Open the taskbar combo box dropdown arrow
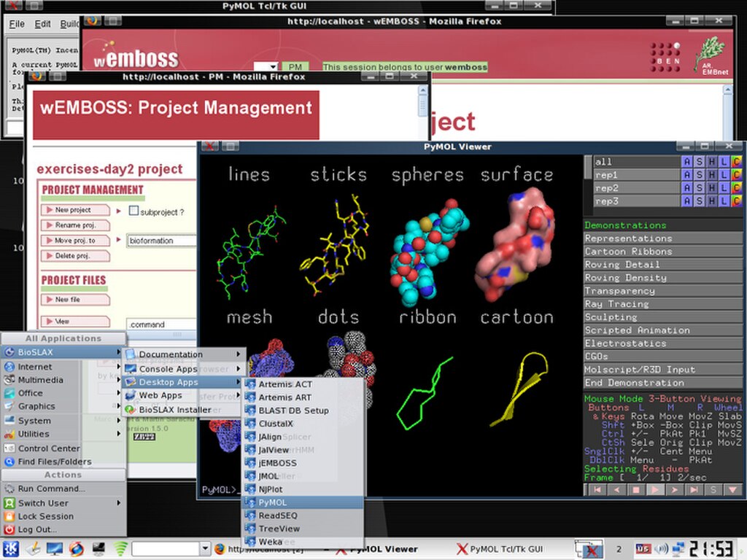This screenshot has height=560, width=747. coord(205,548)
